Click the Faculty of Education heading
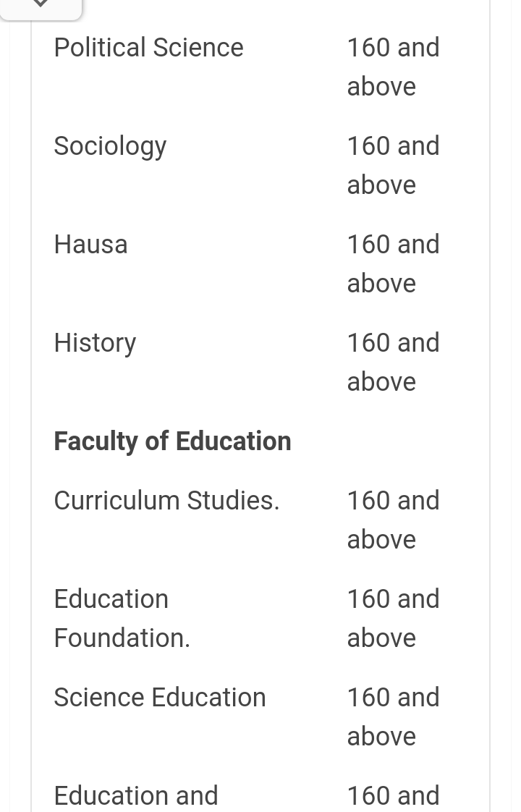The height and width of the screenshot is (812, 521). point(172,441)
